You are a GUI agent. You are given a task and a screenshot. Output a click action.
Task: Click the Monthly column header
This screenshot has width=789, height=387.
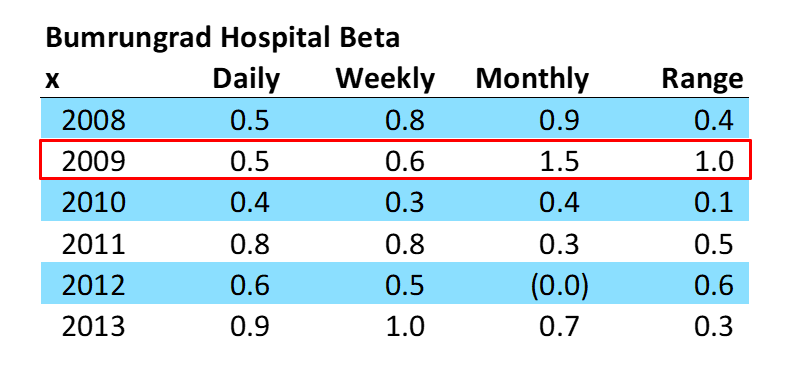click(x=532, y=80)
